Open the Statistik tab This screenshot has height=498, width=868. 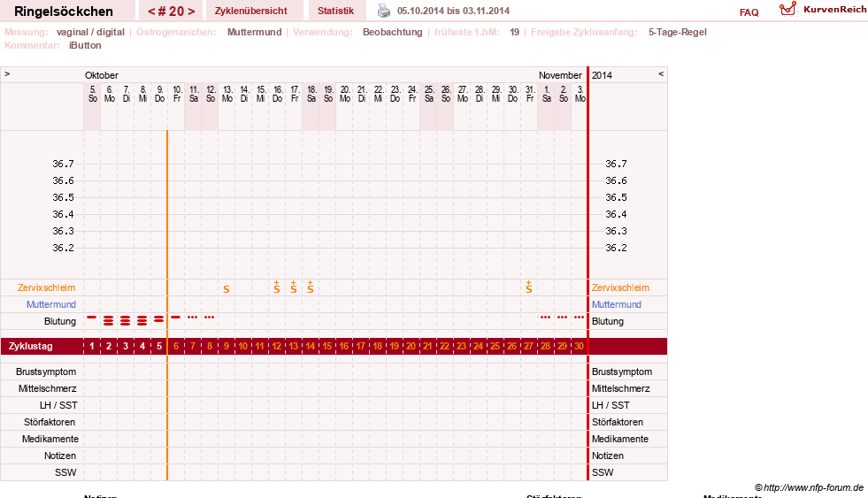[335, 11]
